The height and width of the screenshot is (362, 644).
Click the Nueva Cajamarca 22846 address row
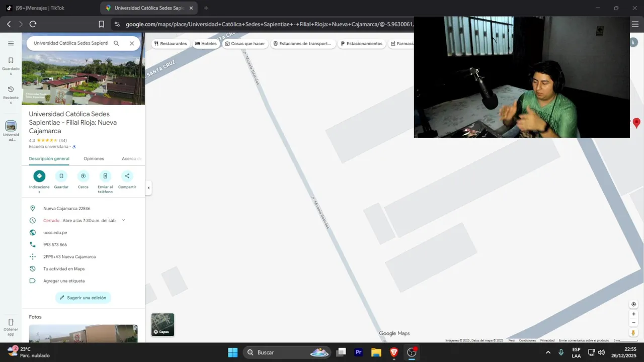[x=83, y=208]
